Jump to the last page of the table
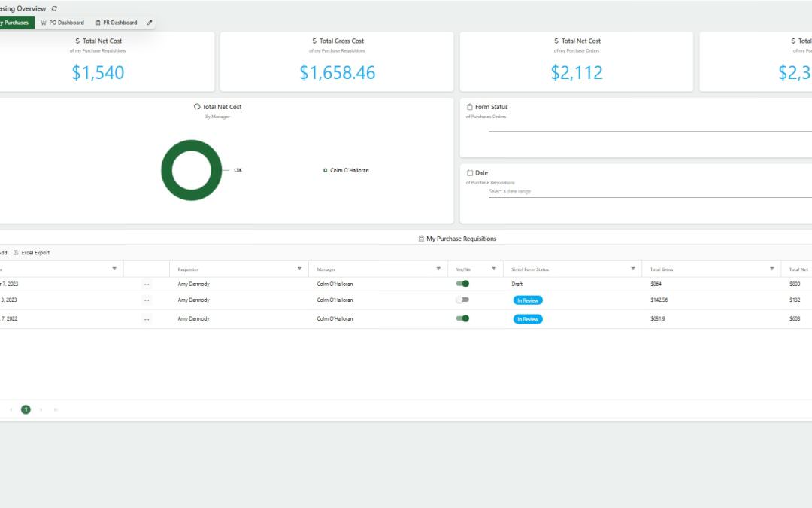The height and width of the screenshot is (508, 812). click(56, 409)
